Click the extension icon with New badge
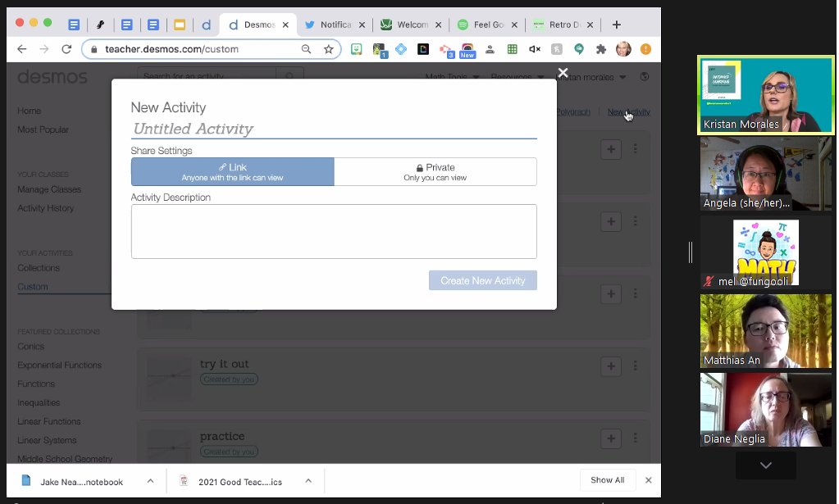This screenshot has width=839, height=504. pyautogui.click(x=467, y=50)
